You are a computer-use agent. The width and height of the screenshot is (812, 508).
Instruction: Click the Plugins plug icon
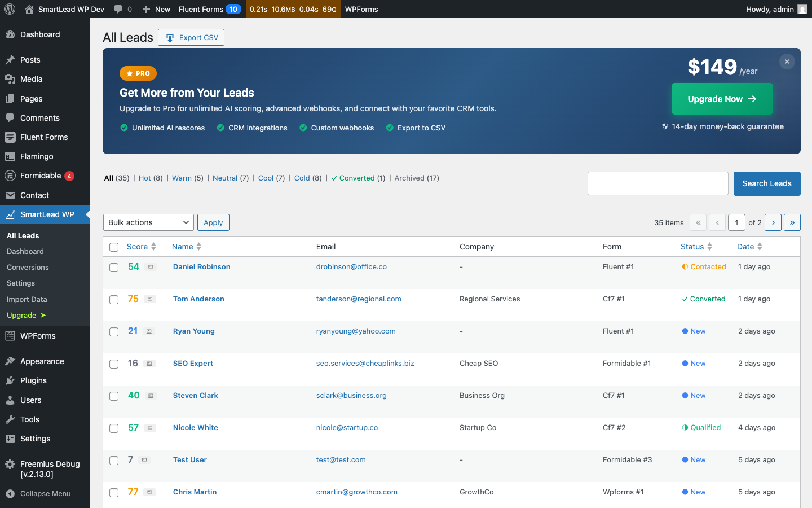pos(11,380)
